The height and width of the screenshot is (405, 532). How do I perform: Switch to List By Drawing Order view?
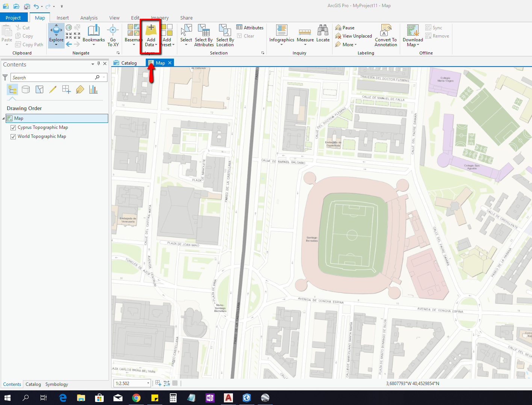click(x=12, y=89)
